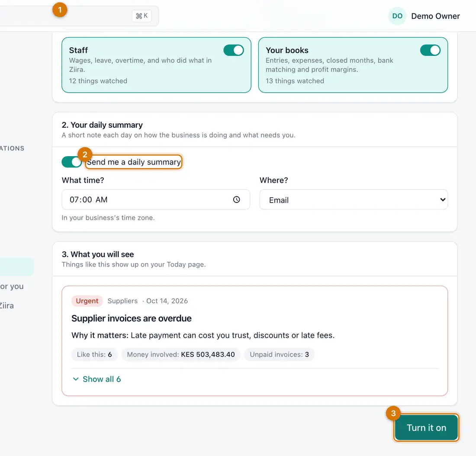This screenshot has height=456, width=476.
Task: Click the search bar at top
Action: 79,16
